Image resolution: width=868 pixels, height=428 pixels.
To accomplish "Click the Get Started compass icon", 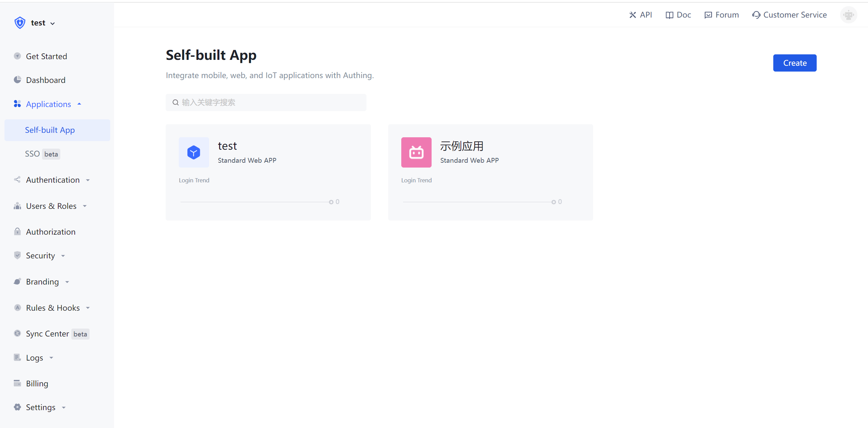I will [x=17, y=56].
